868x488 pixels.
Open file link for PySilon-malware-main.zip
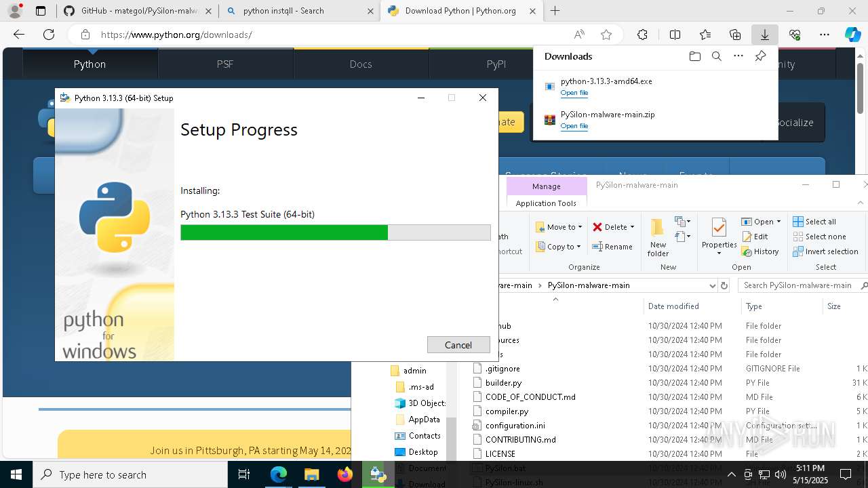574,126
